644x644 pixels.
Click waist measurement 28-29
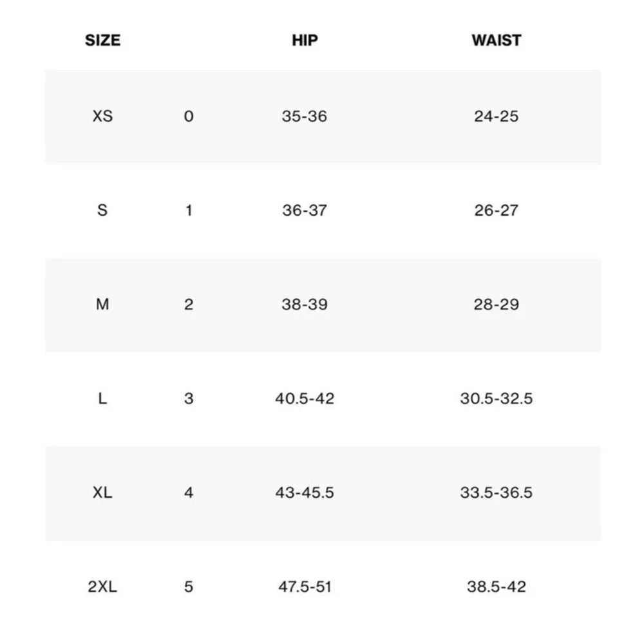point(496,305)
